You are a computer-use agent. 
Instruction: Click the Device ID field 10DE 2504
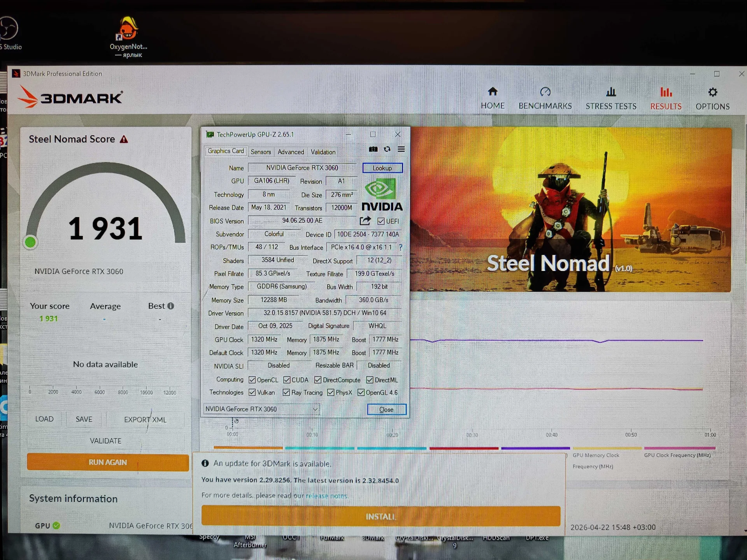(368, 234)
